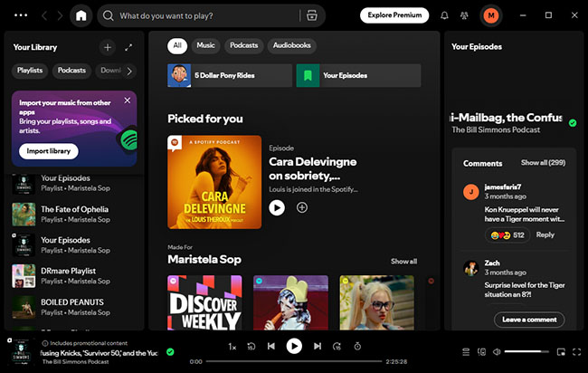Viewport: 588px width, 373px height.
Task: Reply to jamesfaris7 comment
Action: point(545,234)
